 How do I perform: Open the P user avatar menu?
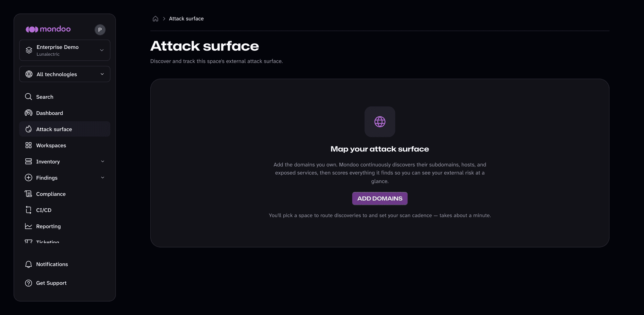coord(100,30)
